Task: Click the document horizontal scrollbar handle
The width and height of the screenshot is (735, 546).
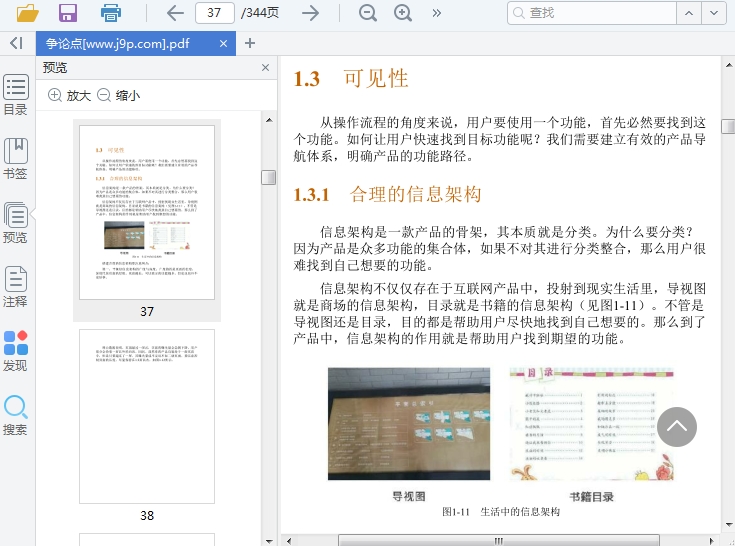Action: [x=499, y=540]
